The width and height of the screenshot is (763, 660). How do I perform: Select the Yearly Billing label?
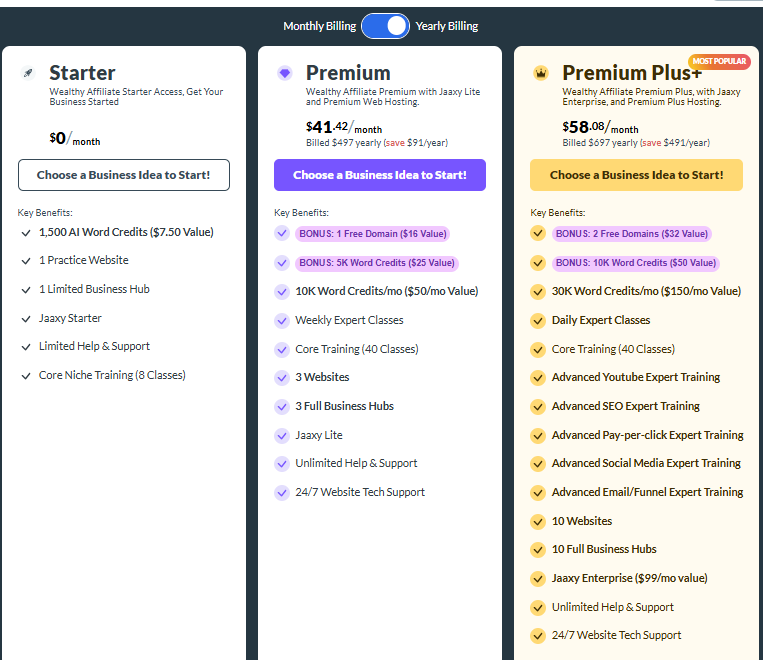(447, 26)
